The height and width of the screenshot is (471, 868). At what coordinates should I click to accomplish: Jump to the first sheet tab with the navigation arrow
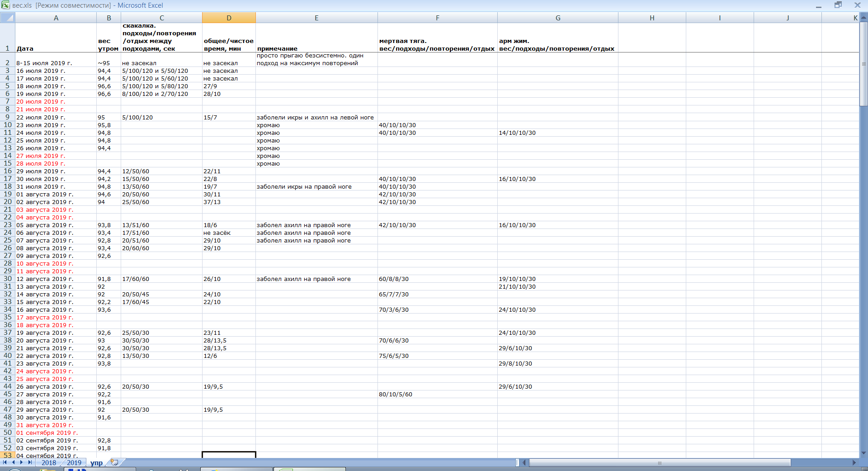[5, 462]
